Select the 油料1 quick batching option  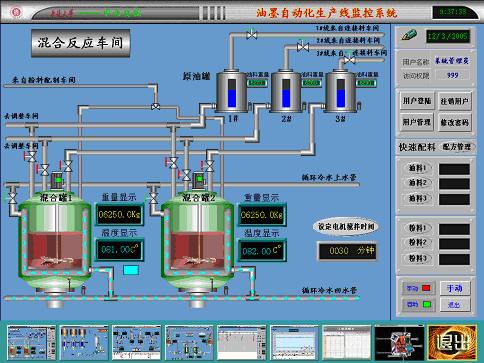(x=417, y=168)
